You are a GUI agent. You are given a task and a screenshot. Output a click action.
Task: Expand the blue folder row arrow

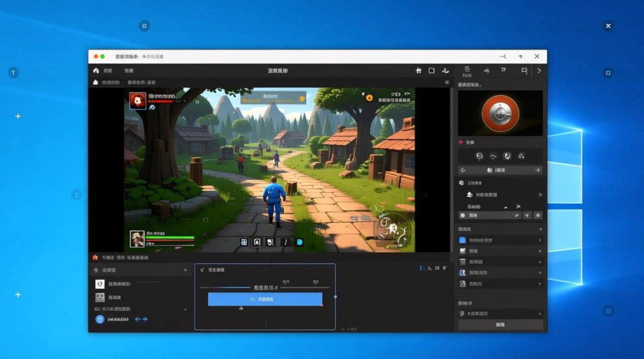coord(540,240)
